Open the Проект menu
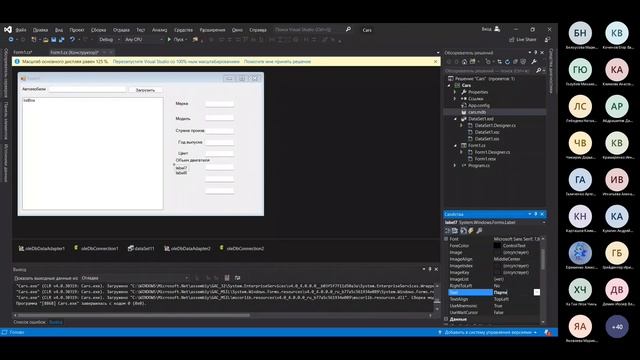 coord(77,30)
